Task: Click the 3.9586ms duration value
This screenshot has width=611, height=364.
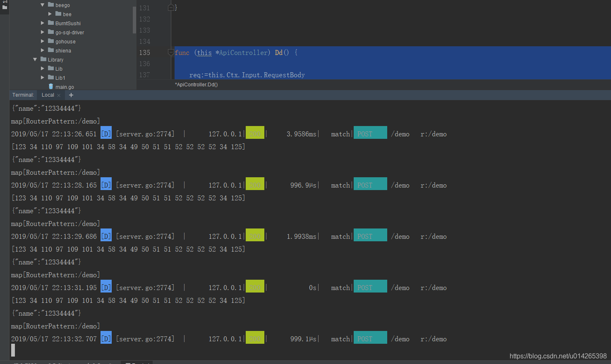Action: tap(302, 134)
